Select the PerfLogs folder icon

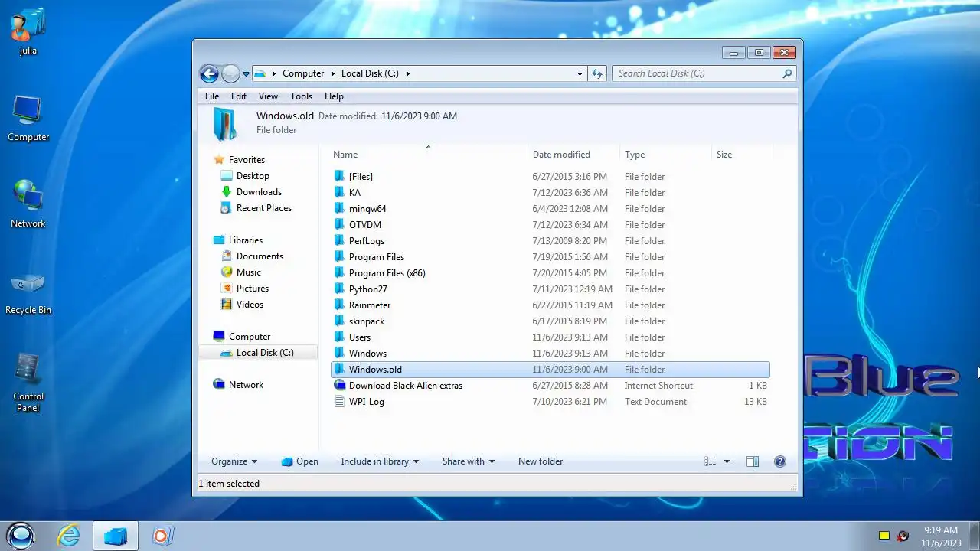coord(340,241)
